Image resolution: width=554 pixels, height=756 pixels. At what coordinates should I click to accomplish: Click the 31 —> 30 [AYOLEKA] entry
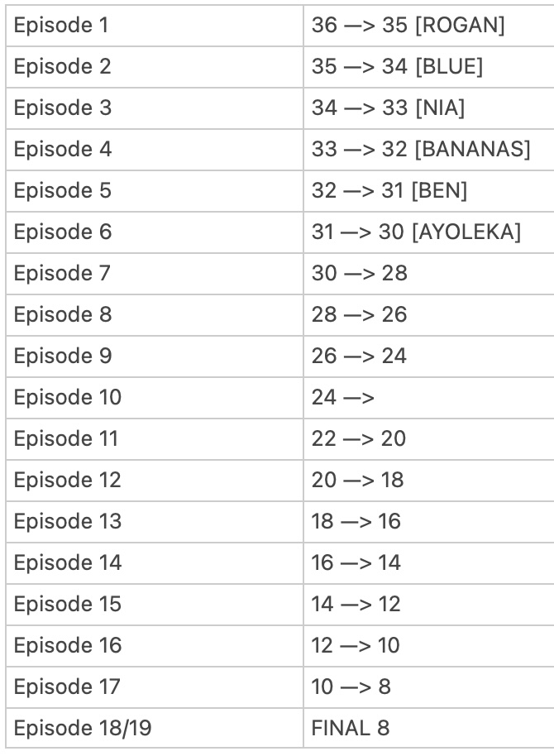[x=428, y=232]
